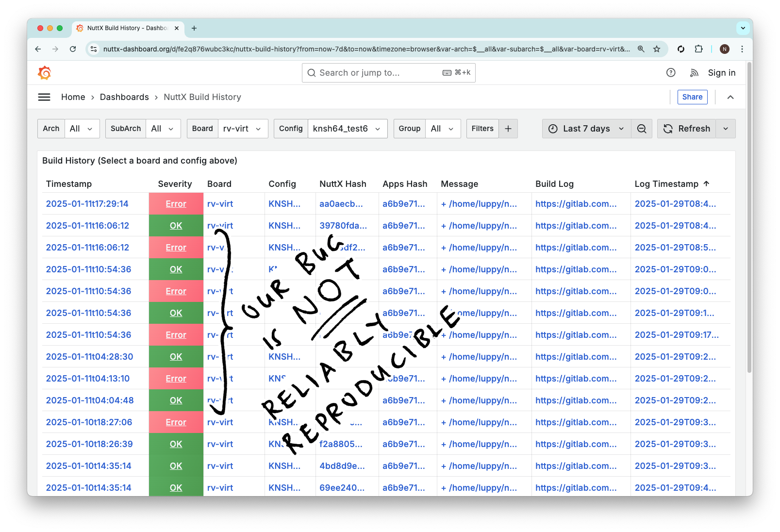
Task: Open OK link for 2025-01-11t04:28:30 row
Action: [x=176, y=357]
